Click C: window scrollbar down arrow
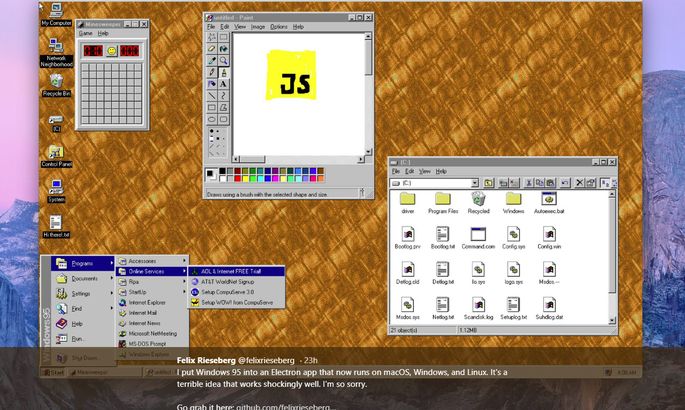 click(x=612, y=320)
